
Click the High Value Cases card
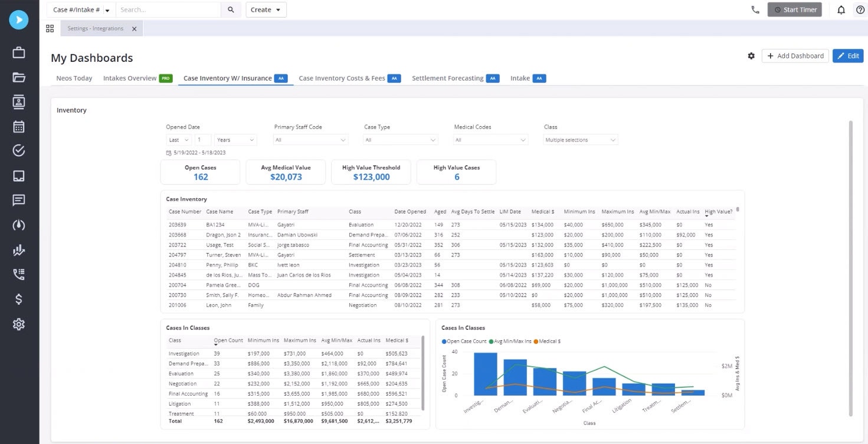456,172
